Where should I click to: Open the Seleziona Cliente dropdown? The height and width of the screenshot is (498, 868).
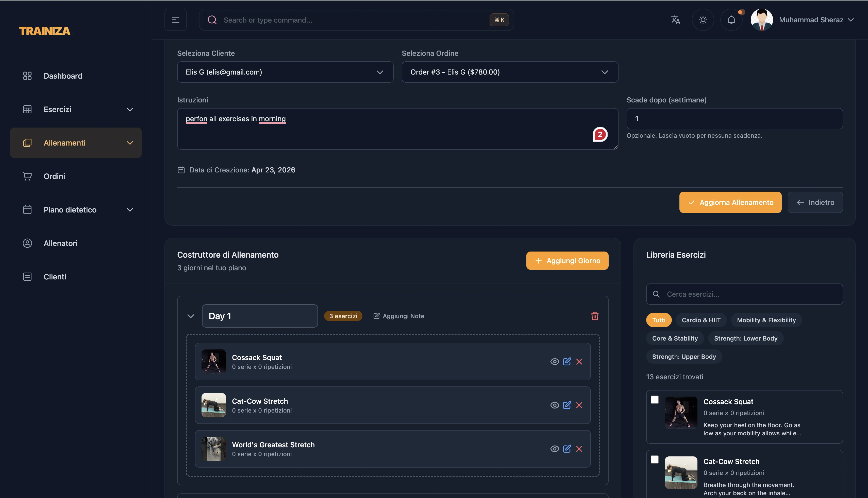(x=285, y=72)
